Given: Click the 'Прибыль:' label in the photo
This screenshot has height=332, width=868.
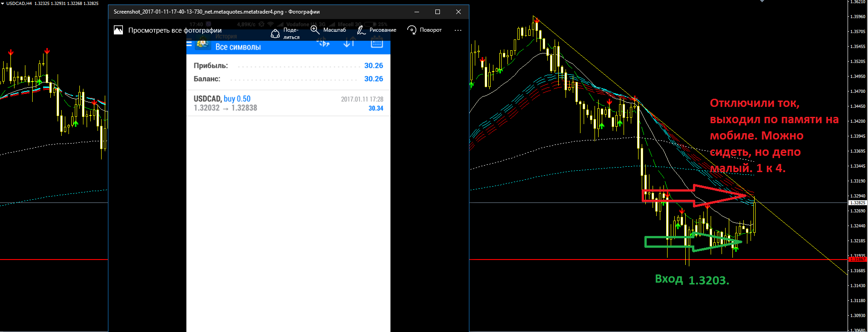Looking at the screenshot, I should click(x=211, y=66).
